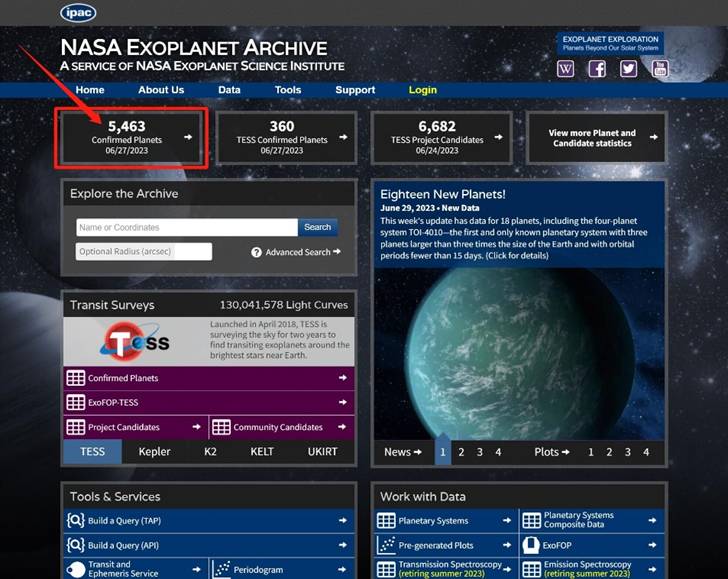Open the Facebook social icon
Screen dimensions: 728x579
coord(597,69)
